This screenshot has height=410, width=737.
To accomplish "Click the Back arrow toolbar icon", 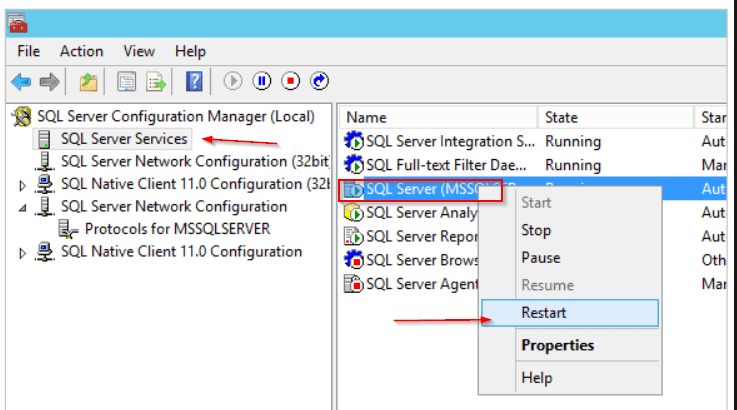I will point(21,82).
